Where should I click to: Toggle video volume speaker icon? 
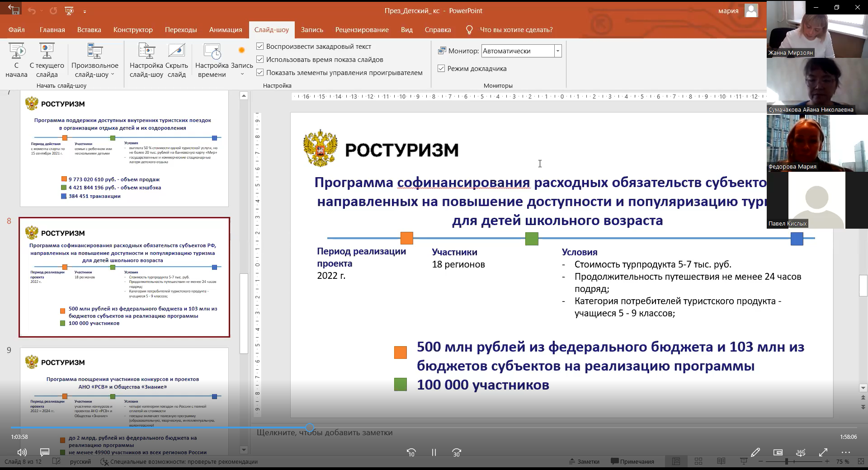point(22,452)
